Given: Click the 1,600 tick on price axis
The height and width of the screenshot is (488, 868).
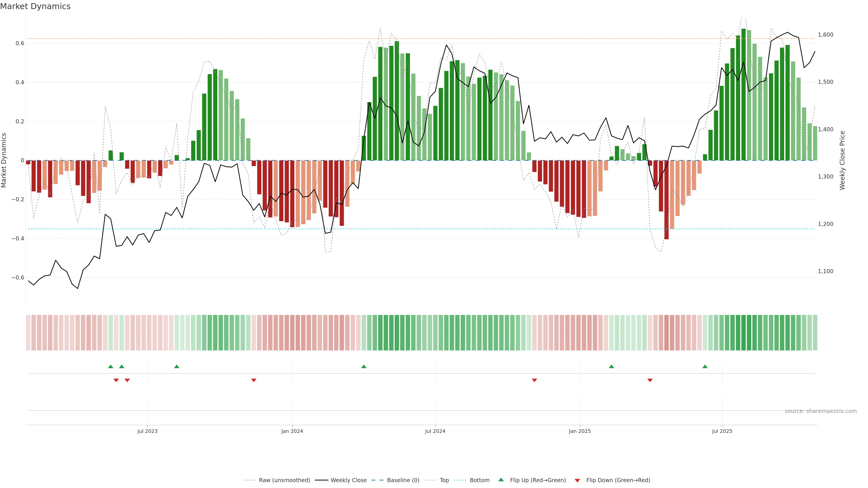Looking at the screenshot, I should 826,35.
